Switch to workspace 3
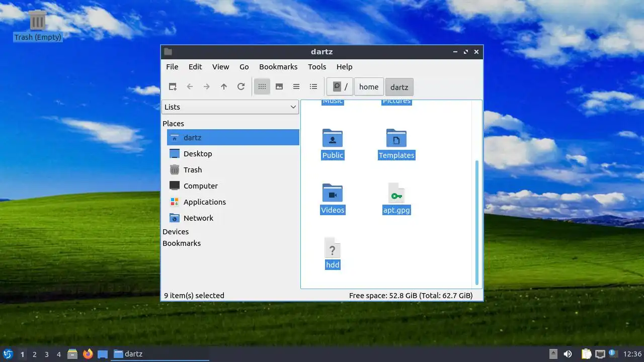Viewport: 644px width, 362px height. [x=46, y=354]
